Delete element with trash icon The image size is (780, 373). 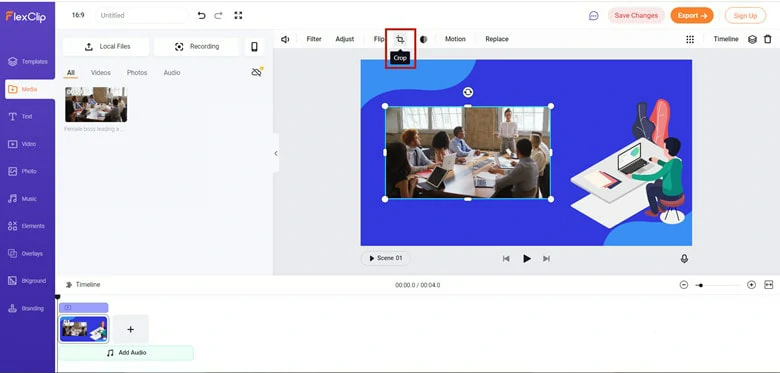point(768,39)
